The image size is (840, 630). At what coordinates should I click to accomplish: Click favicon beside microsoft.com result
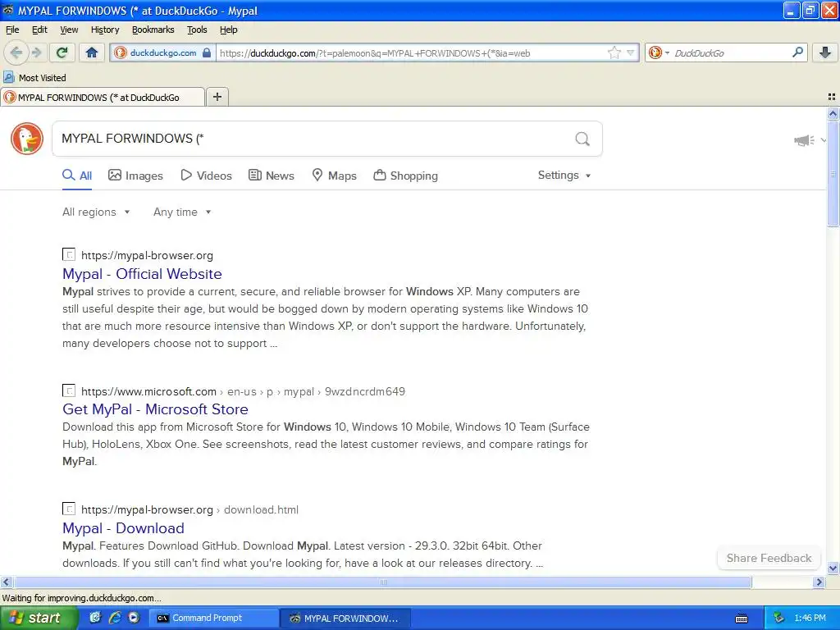(69, 390)
